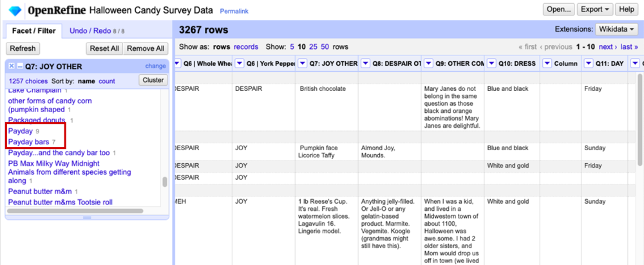This screenshot has height=265, width=644.
Task: Open the Q6 Whole Wheat column menu
Action: point(178,63)
